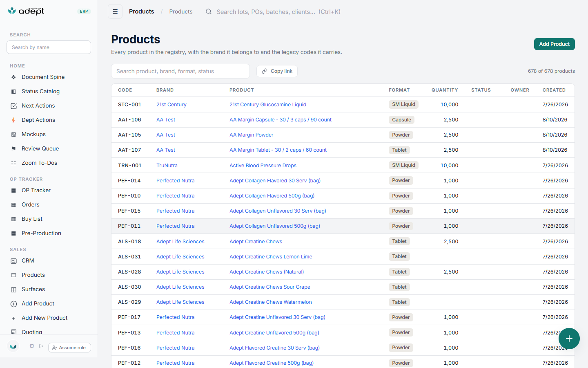Click the plus icon beside Add New Product

coord(13,318)
